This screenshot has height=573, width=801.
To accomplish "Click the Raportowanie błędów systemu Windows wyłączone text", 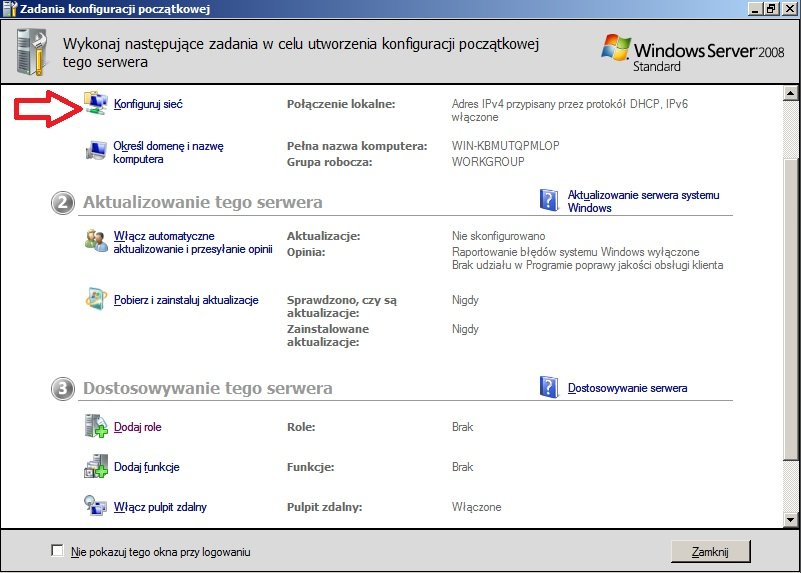I will [576, 252].
